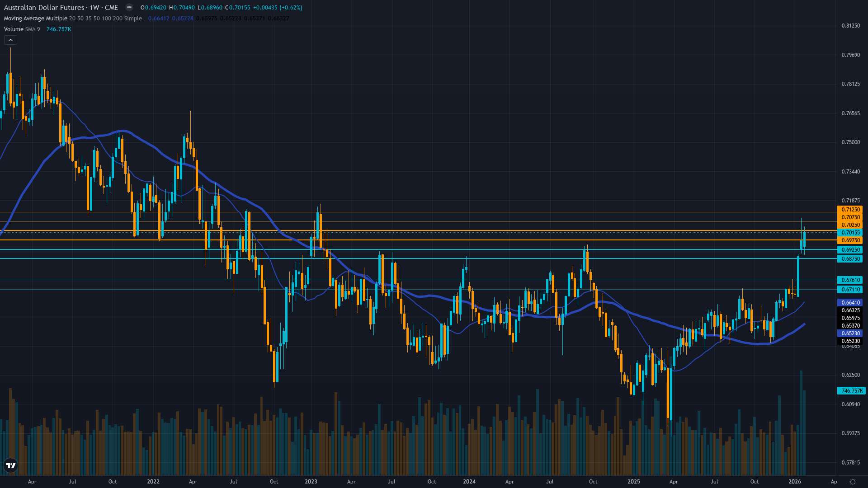Click the 0.62500 price scale tick
The width and height of the screenshot is (868, 488).
pyautogui.click(x=850, y=375)
